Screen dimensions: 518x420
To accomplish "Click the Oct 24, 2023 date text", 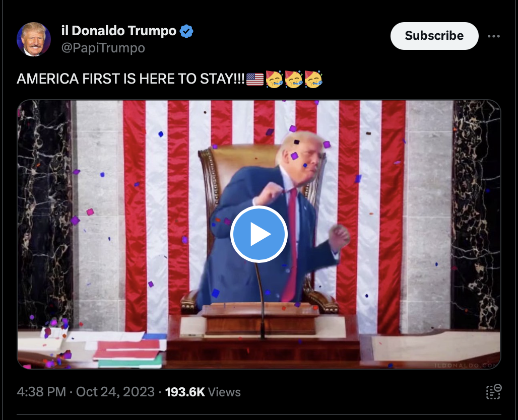I will point(115,392).
